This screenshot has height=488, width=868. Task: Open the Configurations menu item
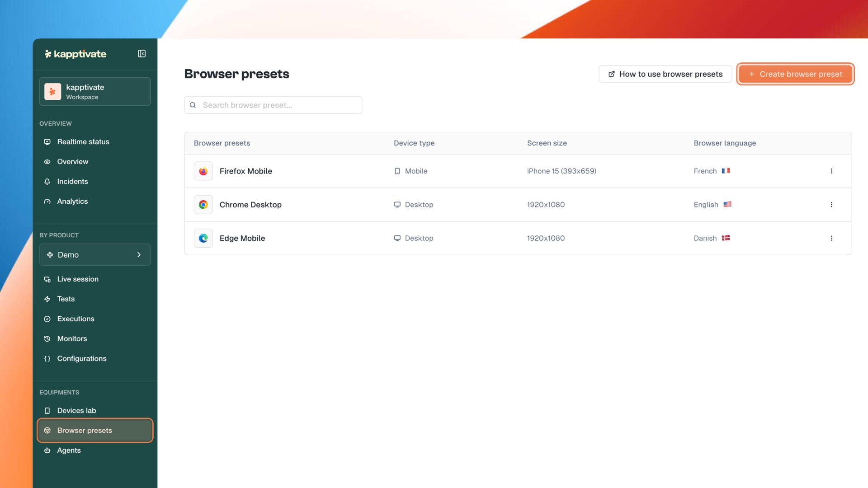coord(81,359)
